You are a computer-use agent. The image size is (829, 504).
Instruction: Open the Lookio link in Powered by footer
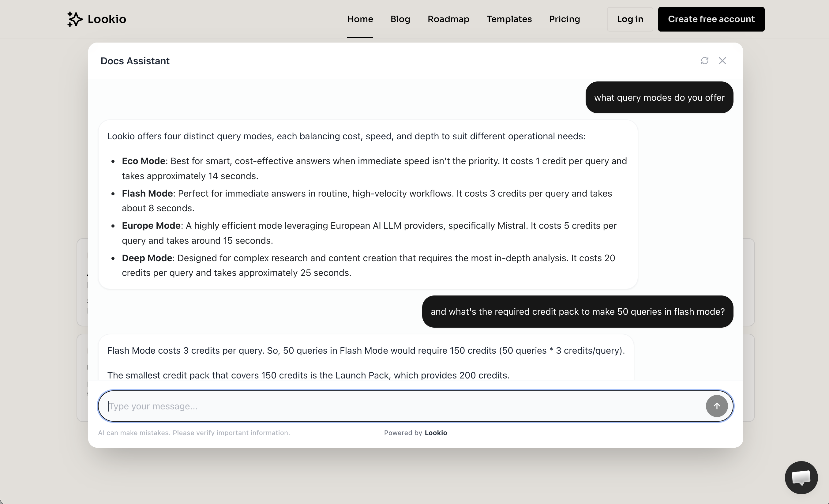point(436,433)
